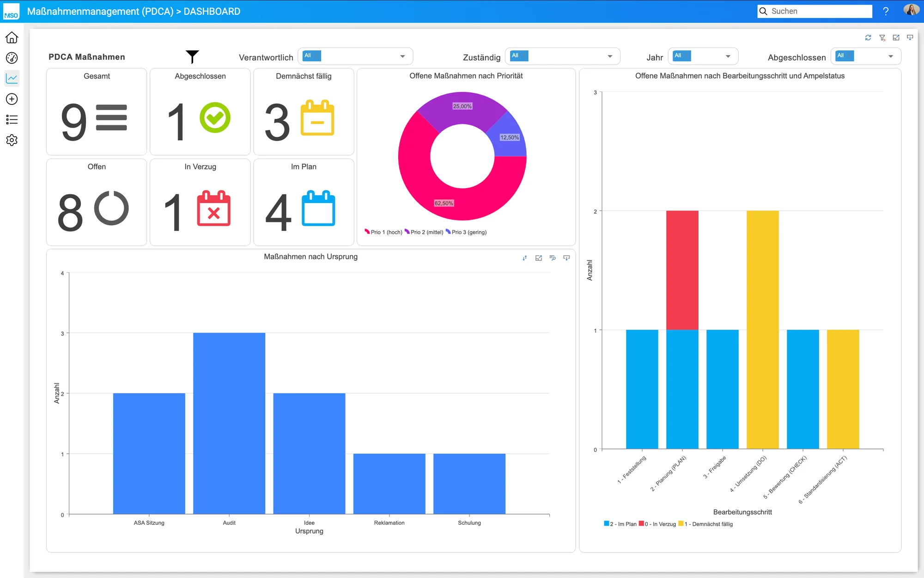
Task: Open the user profile avatar
Action: pyautogui.click(x=911, y=10)
